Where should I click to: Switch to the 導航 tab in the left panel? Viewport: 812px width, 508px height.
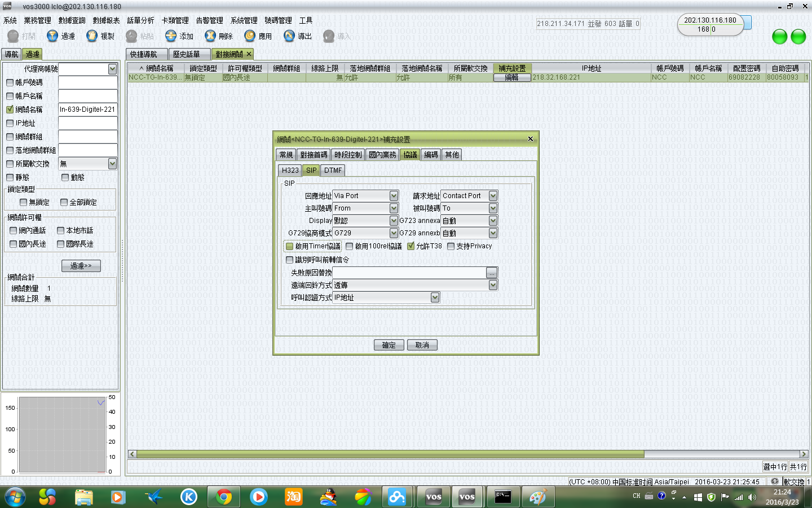(11, 54)
